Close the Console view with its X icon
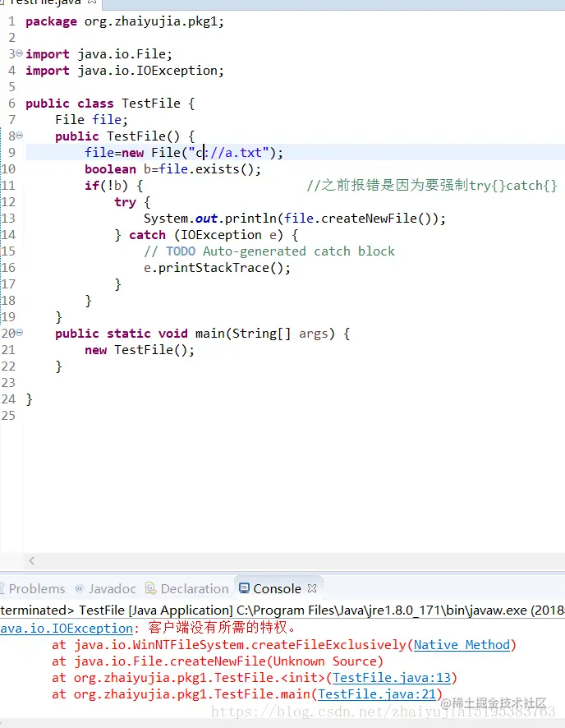The width and height of the screenshot is (565, 728). point(312,588)
